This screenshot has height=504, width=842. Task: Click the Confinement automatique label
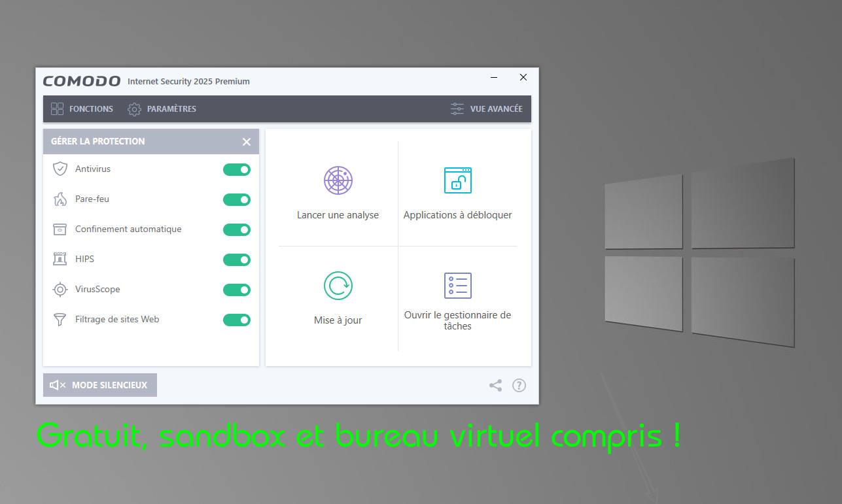coord(128,229)
